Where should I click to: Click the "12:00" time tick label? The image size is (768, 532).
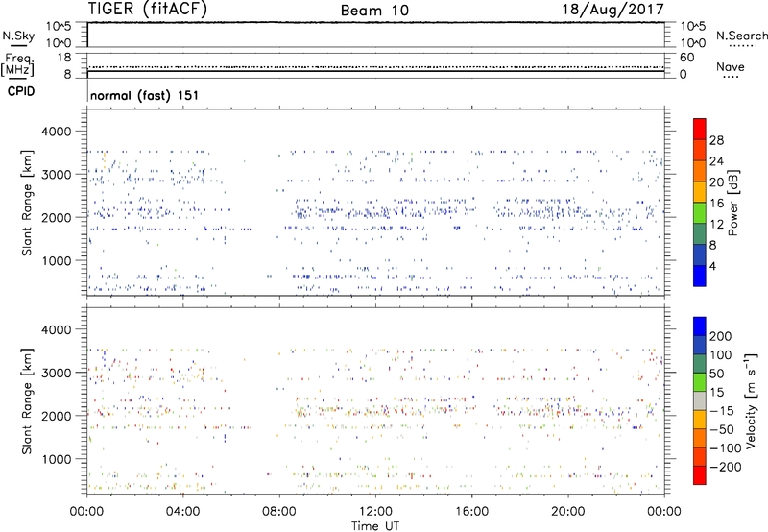[375, 512]
